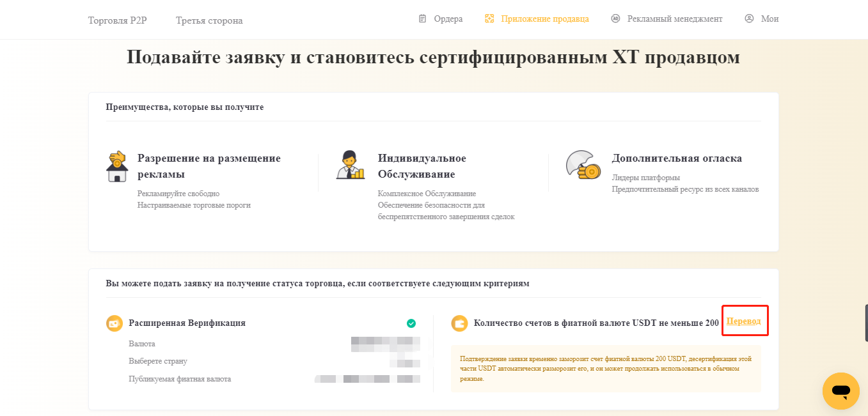This screenshot has height=416, width=868.
Task: Click the green verification checkmark
Action: click(x=411, y=323)
